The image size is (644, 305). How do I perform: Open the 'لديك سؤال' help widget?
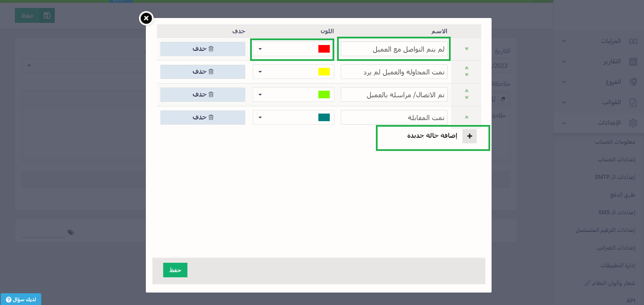click(21, 299)
